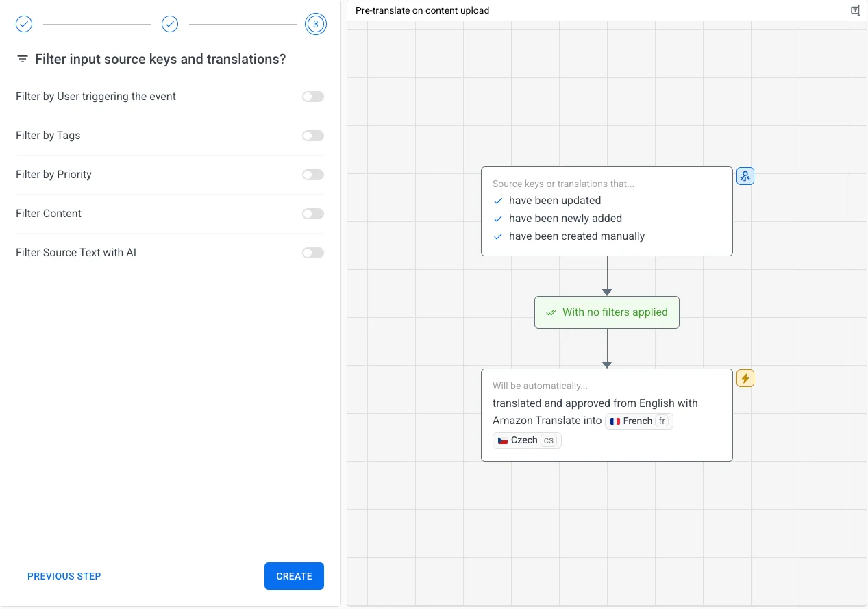The image size is (868, 609).
Task: Click the blue trigger icon beside source node
Action: pos(745,177)
